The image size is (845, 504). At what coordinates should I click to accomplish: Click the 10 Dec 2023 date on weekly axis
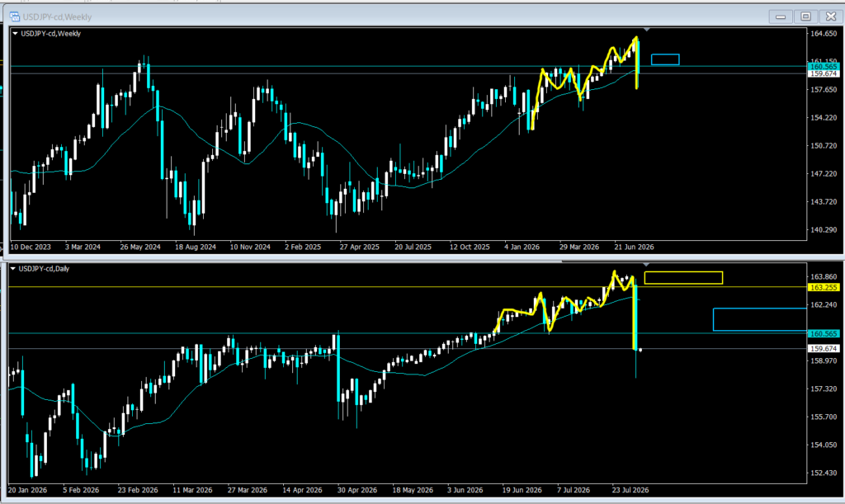click(31, 247)
